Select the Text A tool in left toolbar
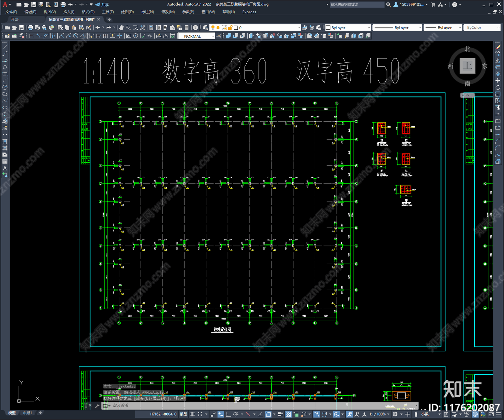 click(x=5, y=168)
